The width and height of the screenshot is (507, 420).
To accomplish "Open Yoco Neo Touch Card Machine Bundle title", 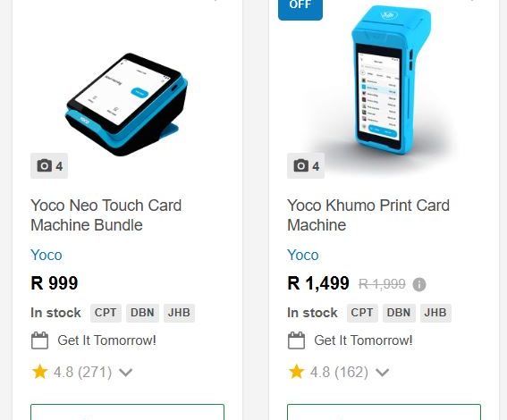I will click(106, 215).
